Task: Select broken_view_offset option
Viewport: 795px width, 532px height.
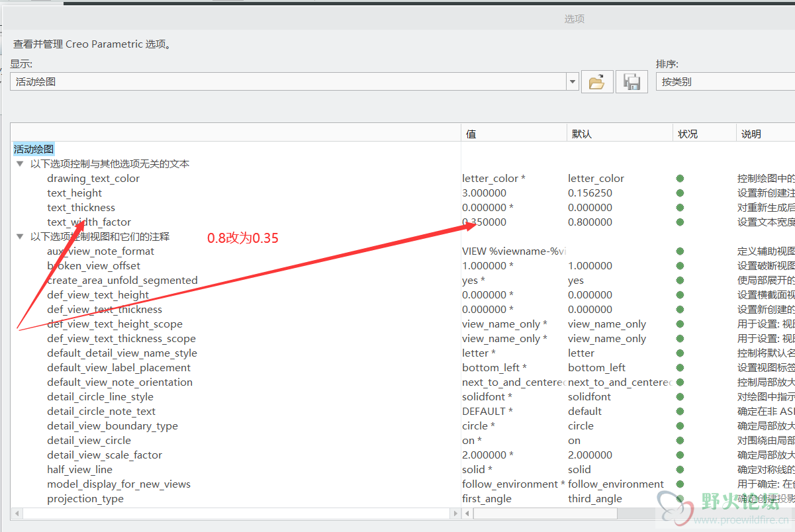Action: 93,266
